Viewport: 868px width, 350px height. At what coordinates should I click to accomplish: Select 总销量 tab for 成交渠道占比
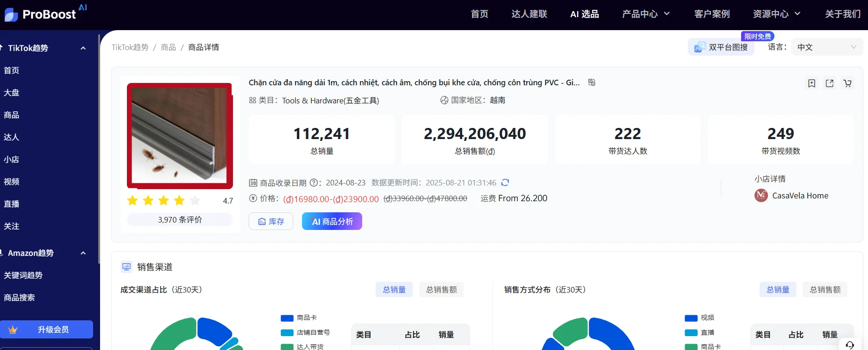tap(394, 290)
